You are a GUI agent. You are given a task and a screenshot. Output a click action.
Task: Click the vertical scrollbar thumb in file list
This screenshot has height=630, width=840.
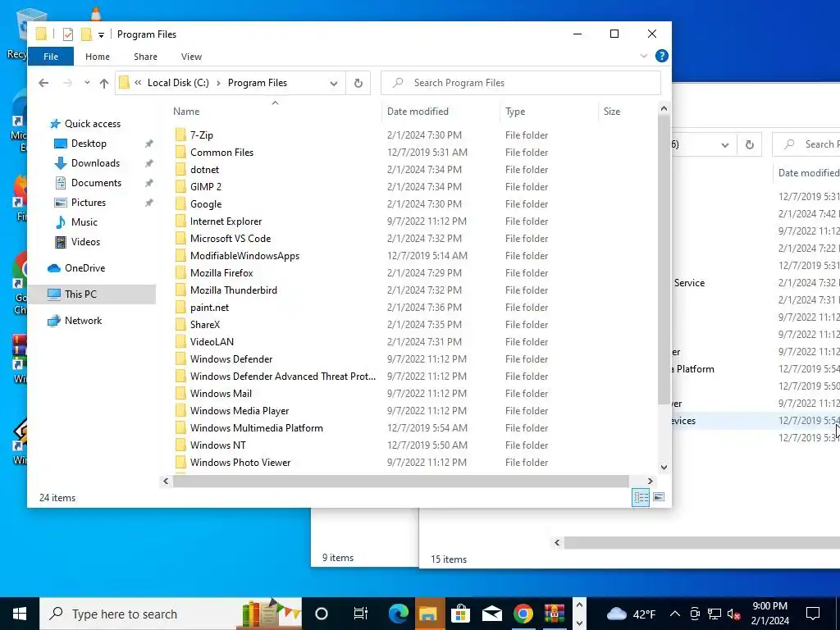click(x=664, y=259)
